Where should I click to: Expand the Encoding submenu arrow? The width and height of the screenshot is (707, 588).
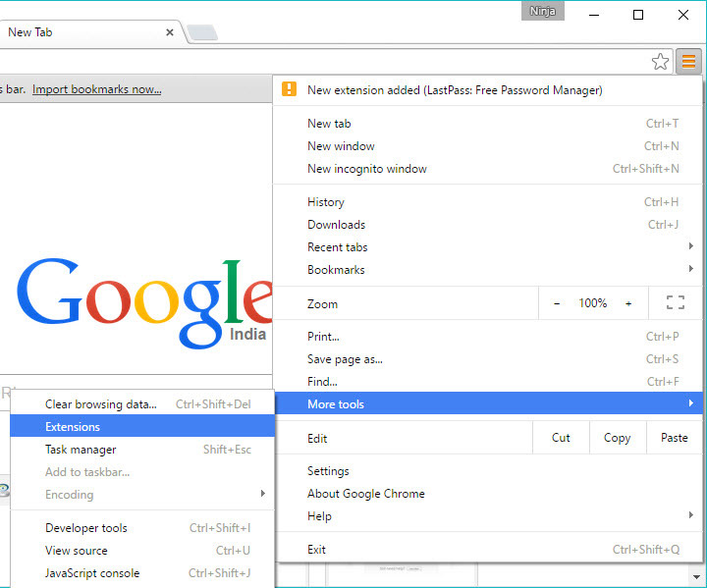click(263, 494)
